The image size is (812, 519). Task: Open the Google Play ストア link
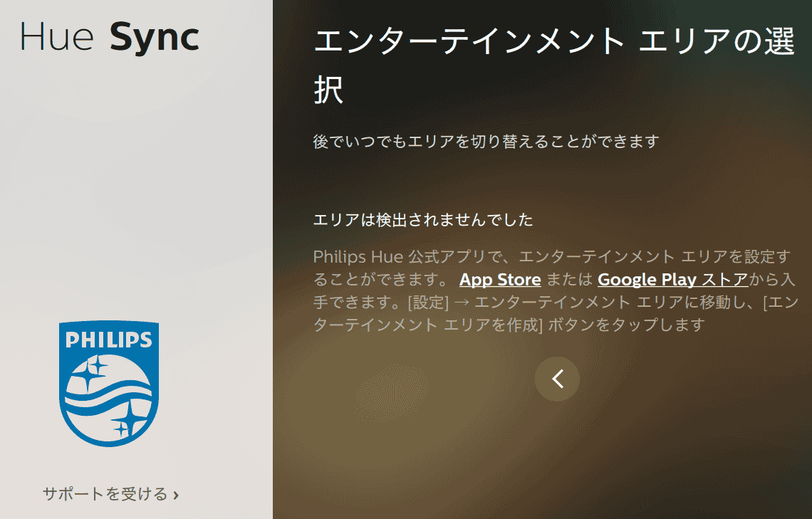tap(672, 279)
